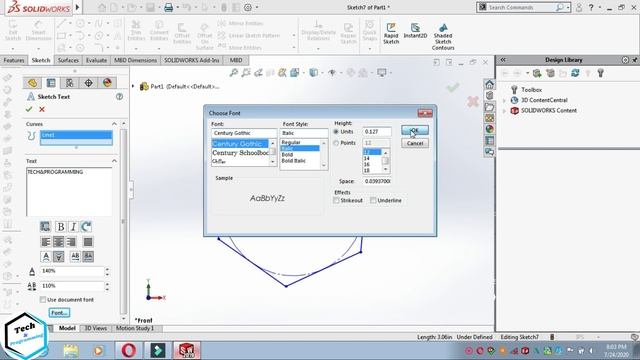Enable the Strikeout effect checkbox
The image size is (640, 360).
point(336,200)
